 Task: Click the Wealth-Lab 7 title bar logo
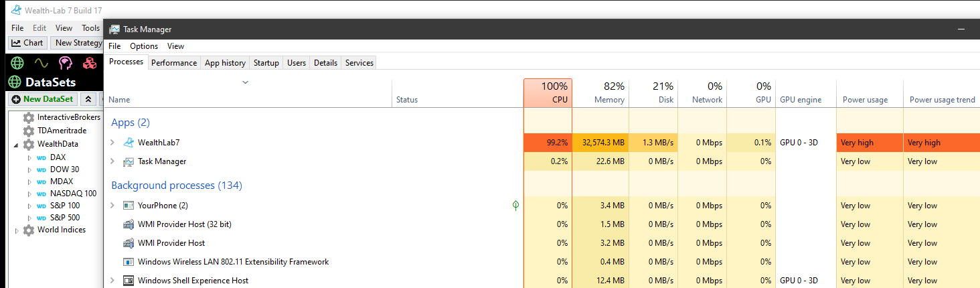click(15, 10)
